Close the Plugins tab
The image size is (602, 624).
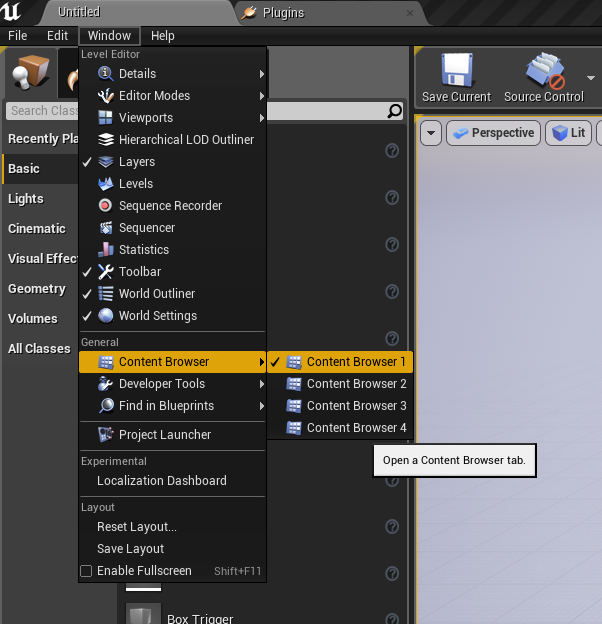(410, 13)
